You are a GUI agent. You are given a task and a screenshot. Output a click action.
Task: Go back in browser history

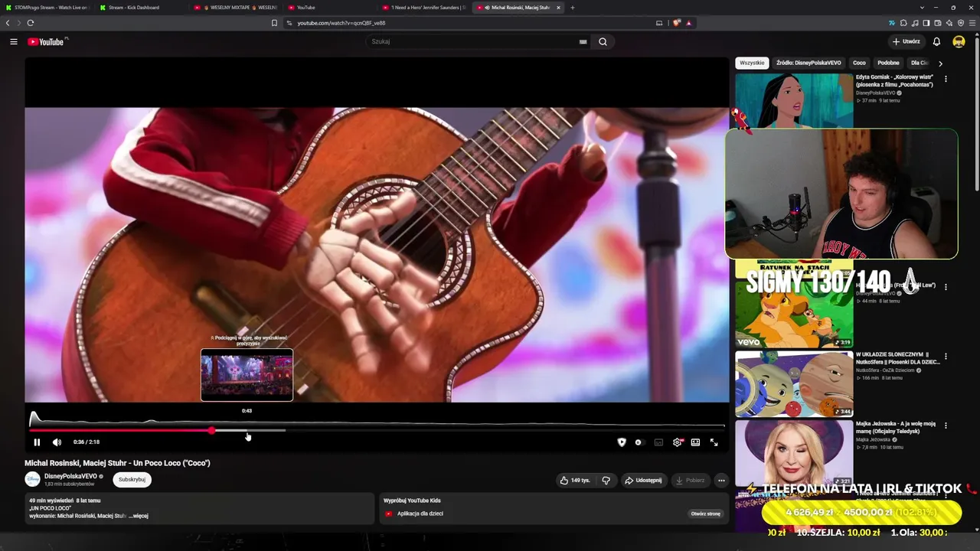(x=8, y=23)
